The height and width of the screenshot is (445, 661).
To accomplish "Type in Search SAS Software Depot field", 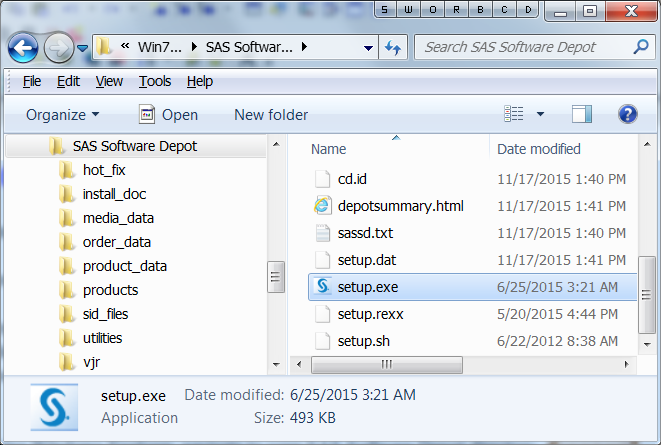I will (520, 47).
